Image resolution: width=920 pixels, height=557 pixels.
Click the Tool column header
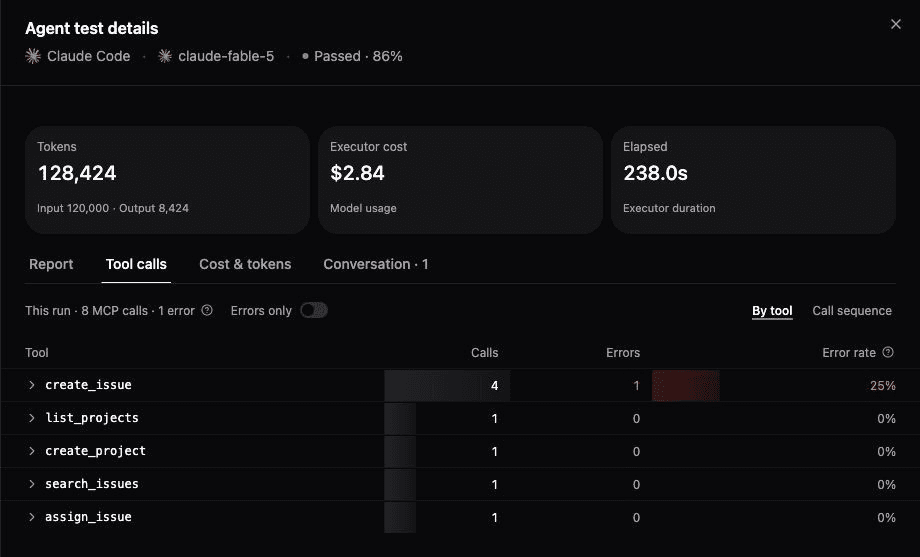(x=36, y=353)
